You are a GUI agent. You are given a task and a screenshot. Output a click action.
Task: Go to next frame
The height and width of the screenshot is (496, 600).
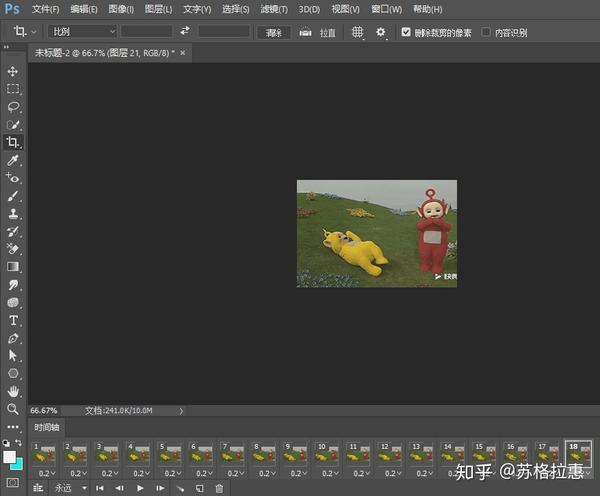pyautogui.click(x=160, y=488)
